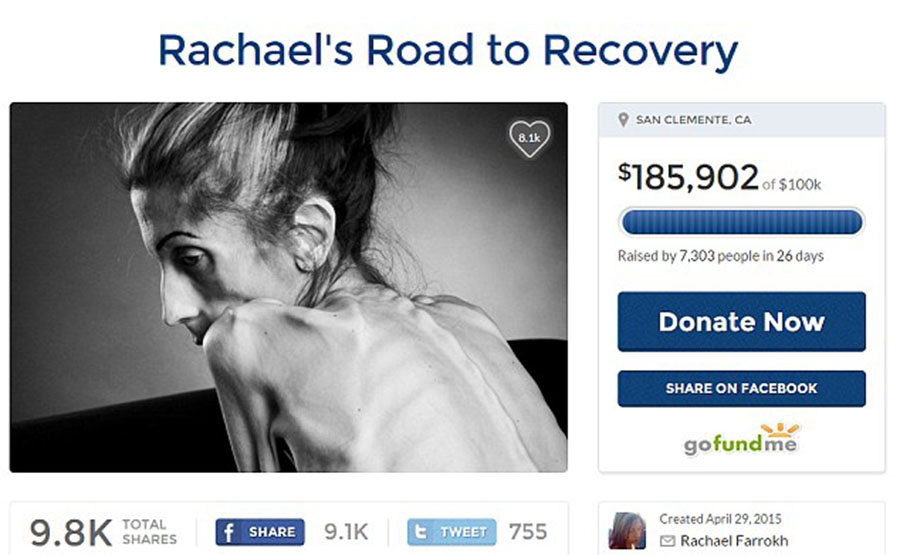Click the 9.1K Facebook share count
Viewport: 900px width, 555px height.
tap(346, 532)
